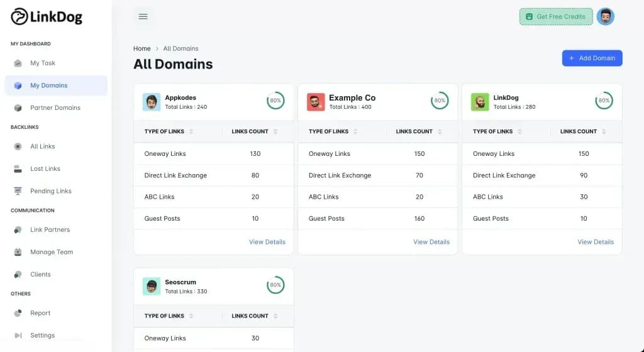Open Link Partners page
The width and height of the screenshot is (644, 352).
tap(56, 230)
